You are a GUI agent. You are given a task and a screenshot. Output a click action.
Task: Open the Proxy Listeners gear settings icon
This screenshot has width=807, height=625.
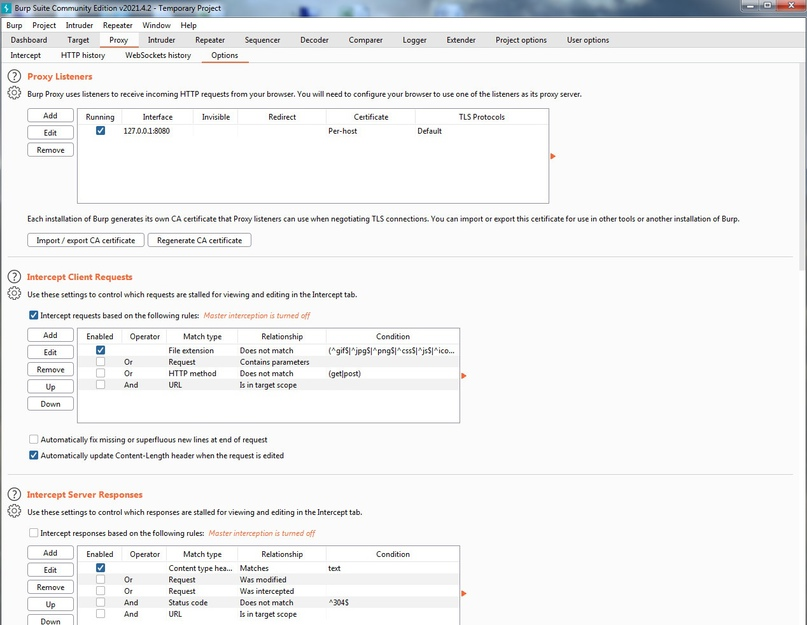[14, 93]
